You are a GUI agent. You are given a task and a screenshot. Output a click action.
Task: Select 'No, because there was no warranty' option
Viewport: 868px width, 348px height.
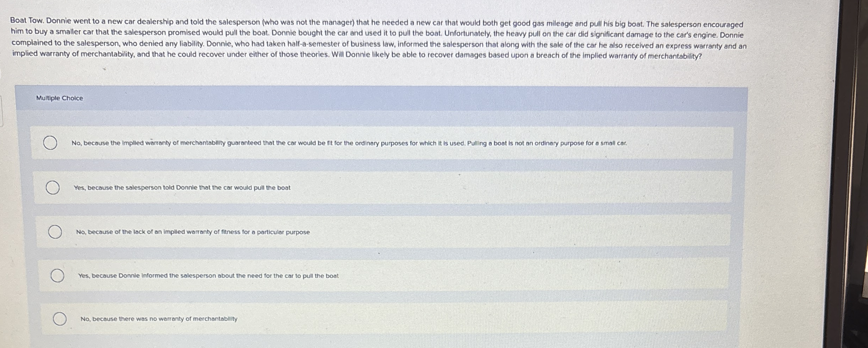tap(60, 319)
